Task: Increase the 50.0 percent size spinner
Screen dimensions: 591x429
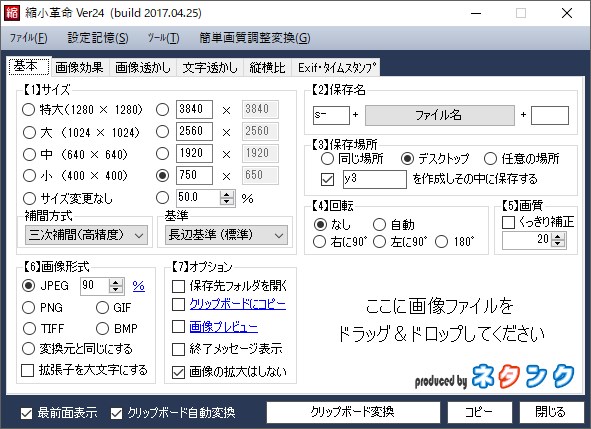Action: tap(227, 194)
